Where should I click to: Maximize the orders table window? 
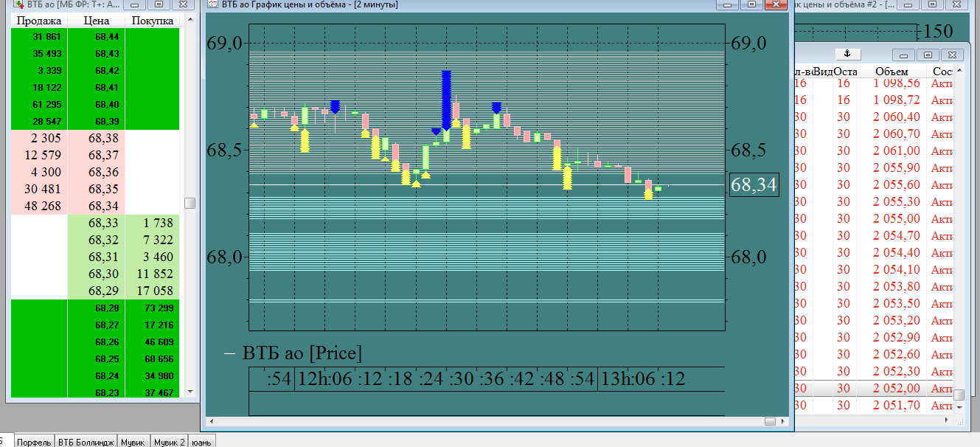pyautogui.click(x=928, y=55)
